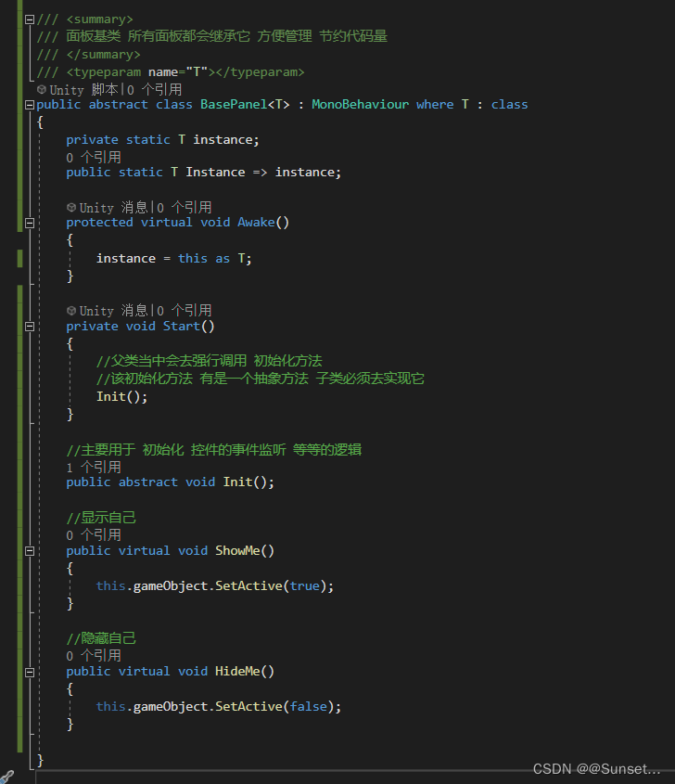
Task: Click the screwdriver icon at bottom-left corner
Action: tap(7, 777)
